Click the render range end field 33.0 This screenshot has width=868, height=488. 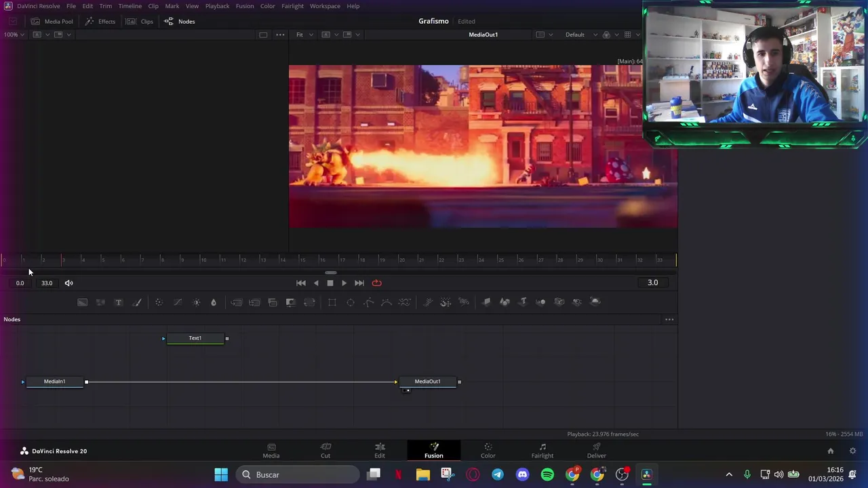coord(47,283)
